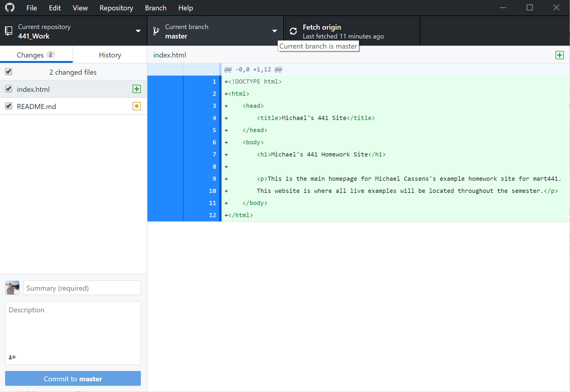Click the 441_Work repository name
Viewport: 570px width, 392px height.
tap(34, 36)
